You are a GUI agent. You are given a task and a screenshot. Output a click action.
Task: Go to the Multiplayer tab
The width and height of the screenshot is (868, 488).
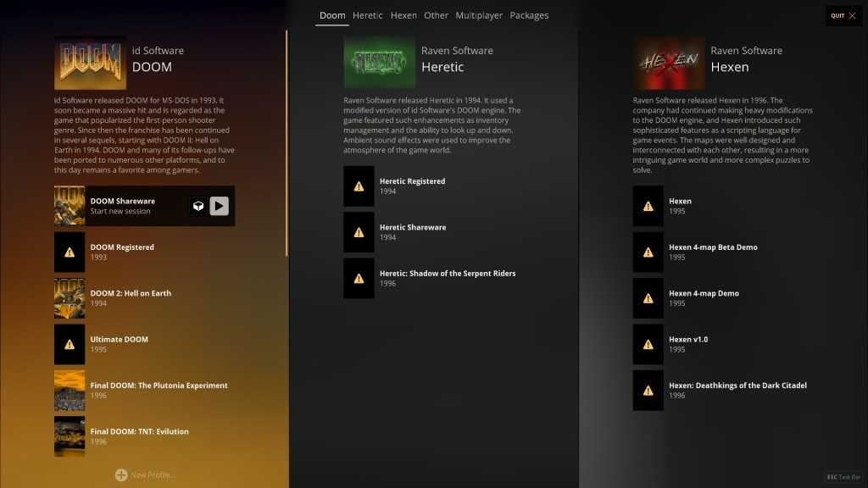[x=479, y=15]
